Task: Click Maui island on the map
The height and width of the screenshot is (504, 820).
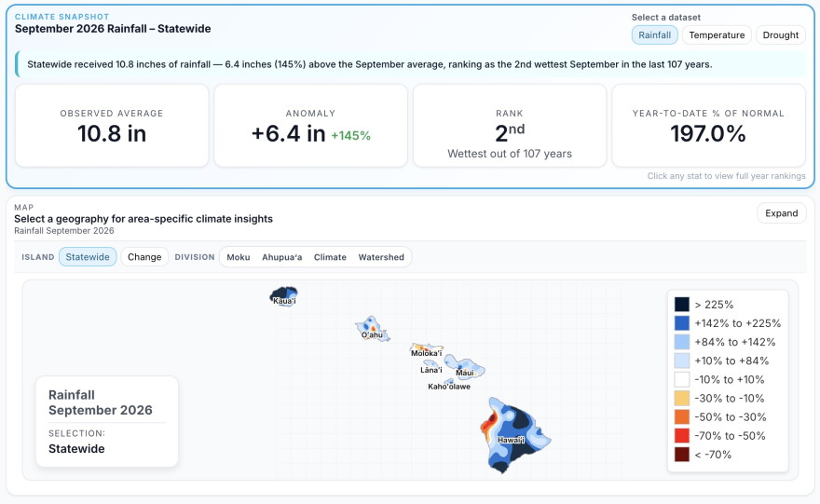Action: (x=464, y=366)
